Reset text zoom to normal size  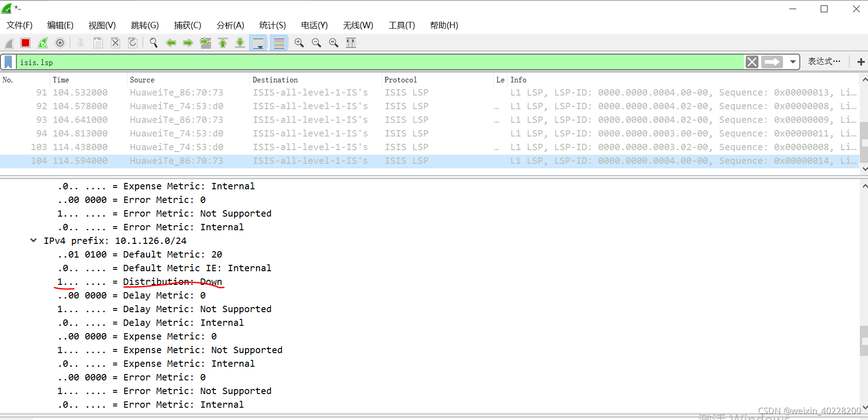click(334, 43)
